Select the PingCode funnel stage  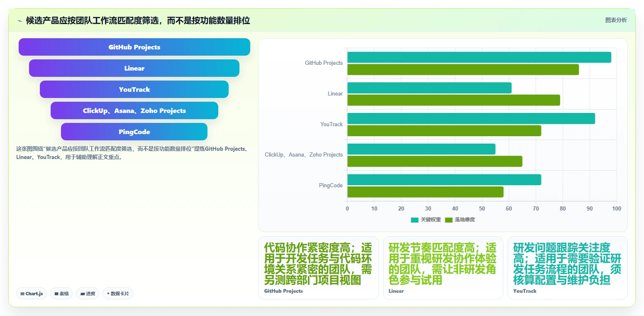(x=134, y=132)
